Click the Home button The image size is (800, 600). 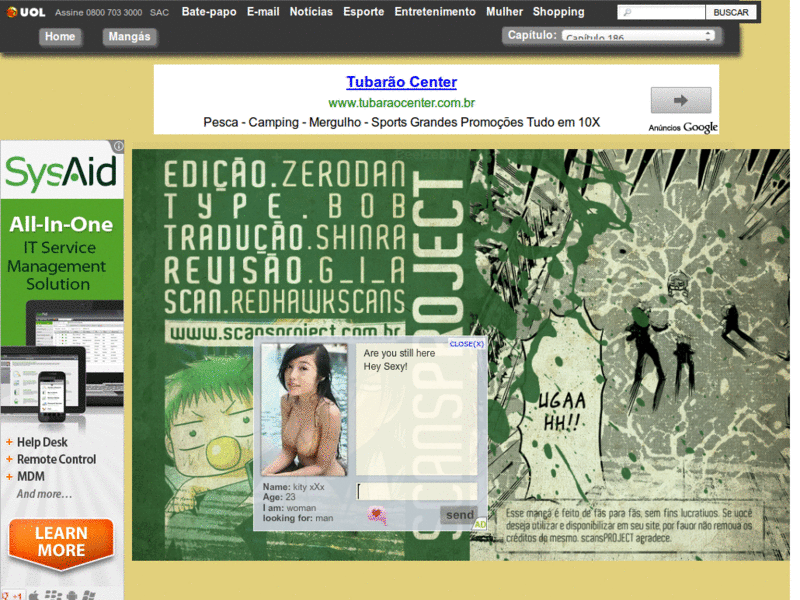(x=60, y=37)
